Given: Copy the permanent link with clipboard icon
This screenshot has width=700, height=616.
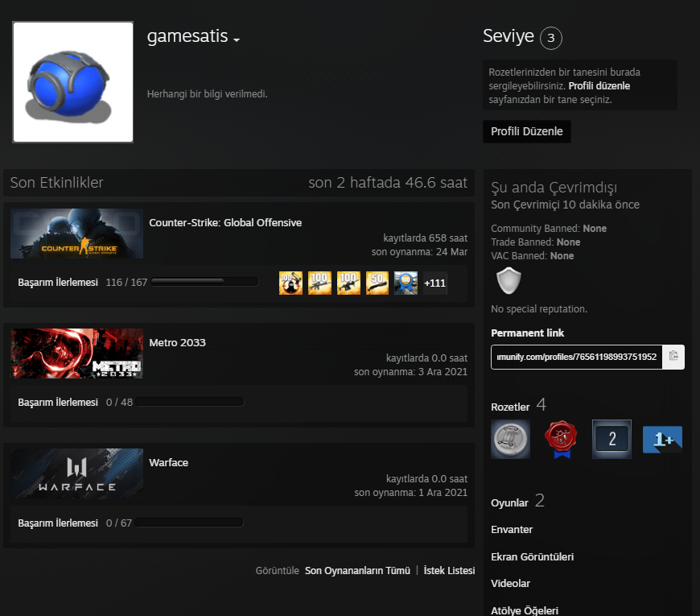Looking at the screenshot, I should click(x=673, y=357).
